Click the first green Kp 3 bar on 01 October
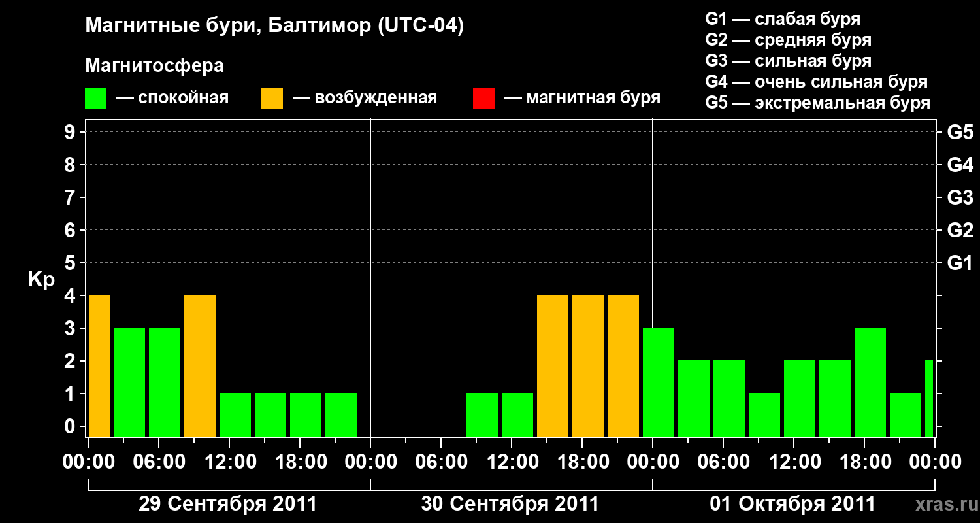 coord(659,382)
